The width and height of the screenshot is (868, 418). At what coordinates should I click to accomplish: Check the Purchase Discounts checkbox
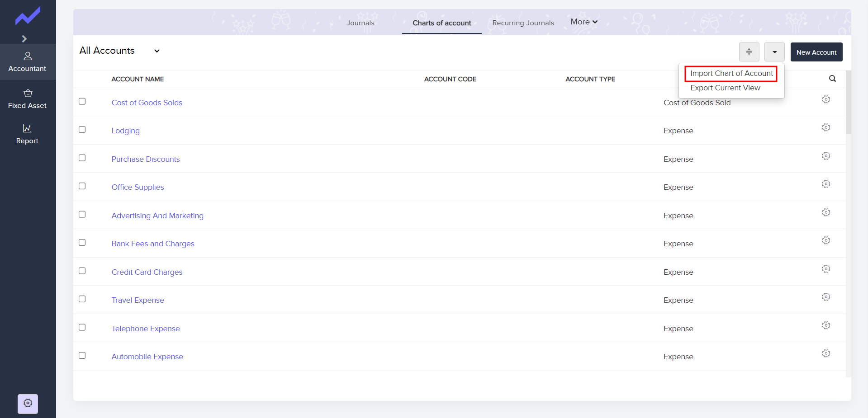coord(82,158)
